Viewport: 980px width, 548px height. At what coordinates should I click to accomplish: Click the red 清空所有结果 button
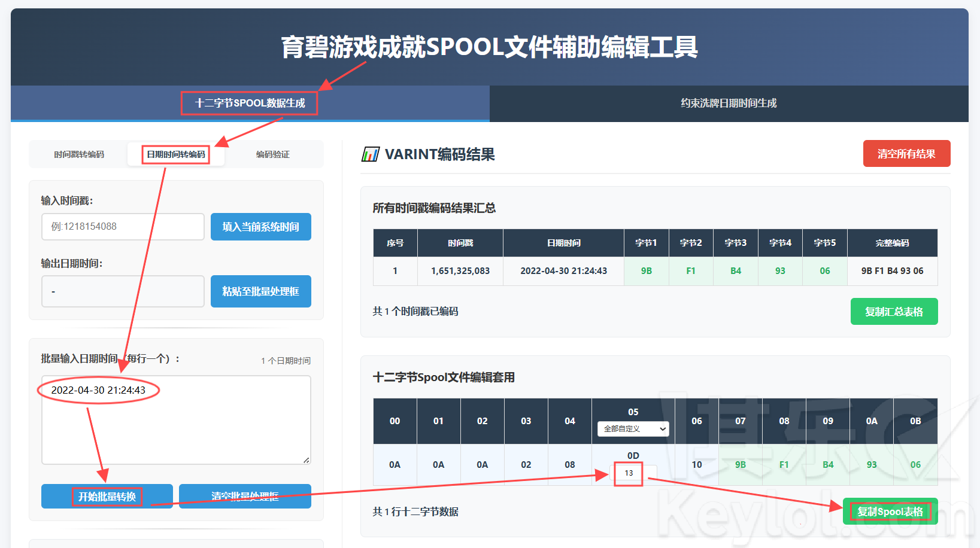tap(906, 154)
